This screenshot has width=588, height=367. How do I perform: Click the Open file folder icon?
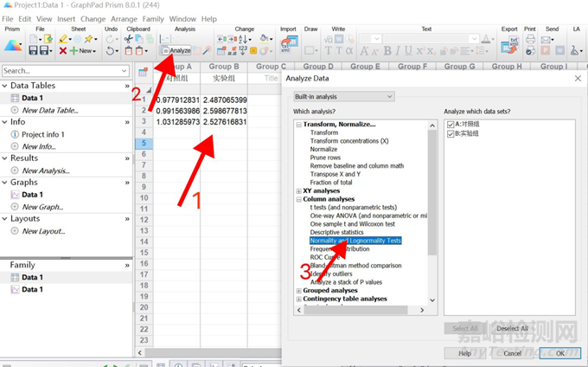[48, 39]
